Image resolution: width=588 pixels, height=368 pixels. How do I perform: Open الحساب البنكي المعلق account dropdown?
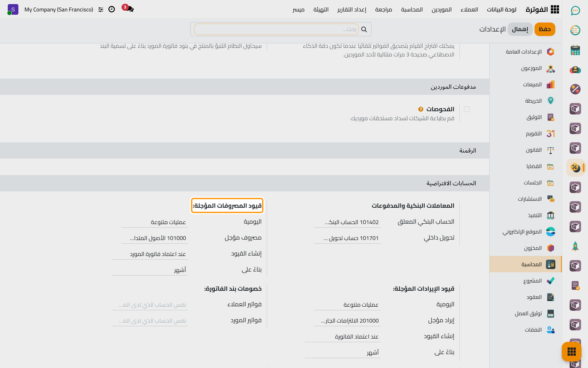tap(347, 222)
